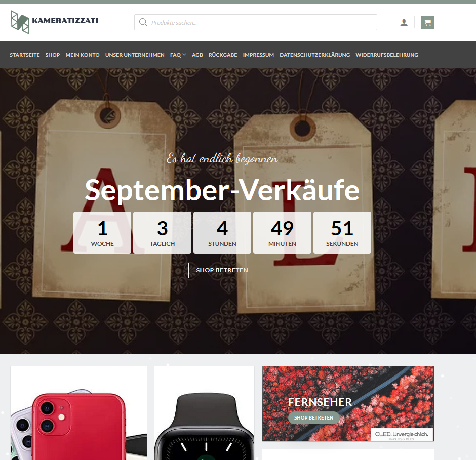Screen dimensions: 476x460
Task: Select the black smartwatch product image
Action: click(x=204, y=413)
